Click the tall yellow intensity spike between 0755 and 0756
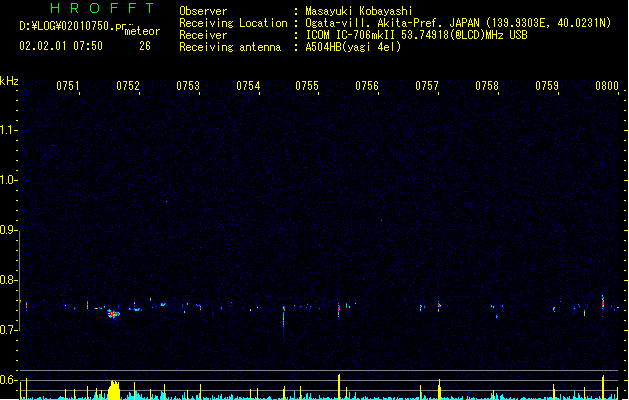Image resolution: width=629 pixels, height=400 pixels. [339, 387]
